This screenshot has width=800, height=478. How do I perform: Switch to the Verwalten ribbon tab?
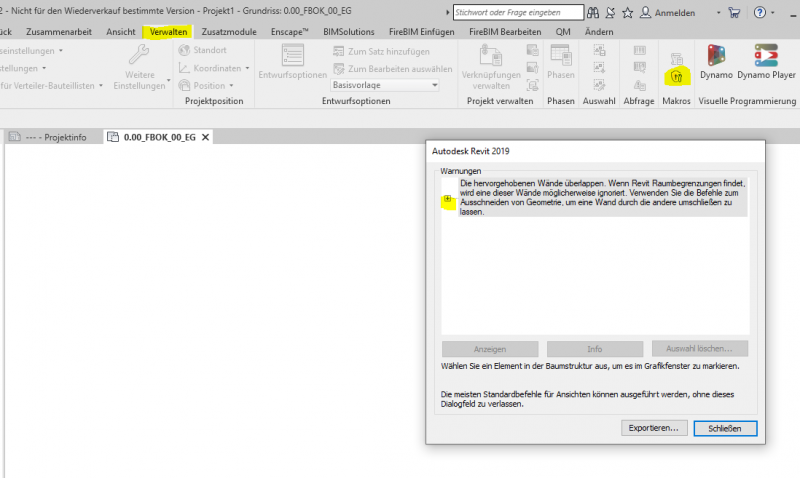(168, 32)
